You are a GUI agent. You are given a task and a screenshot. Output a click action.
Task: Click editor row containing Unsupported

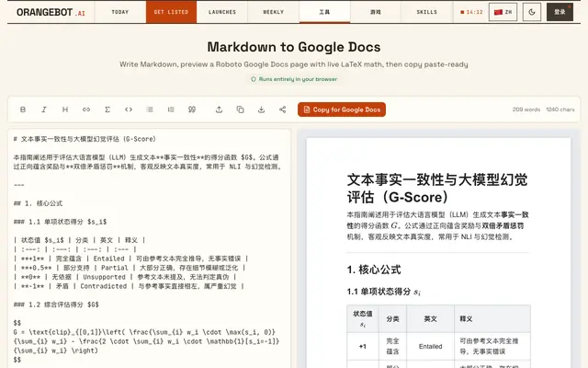(x=125, y=277)
